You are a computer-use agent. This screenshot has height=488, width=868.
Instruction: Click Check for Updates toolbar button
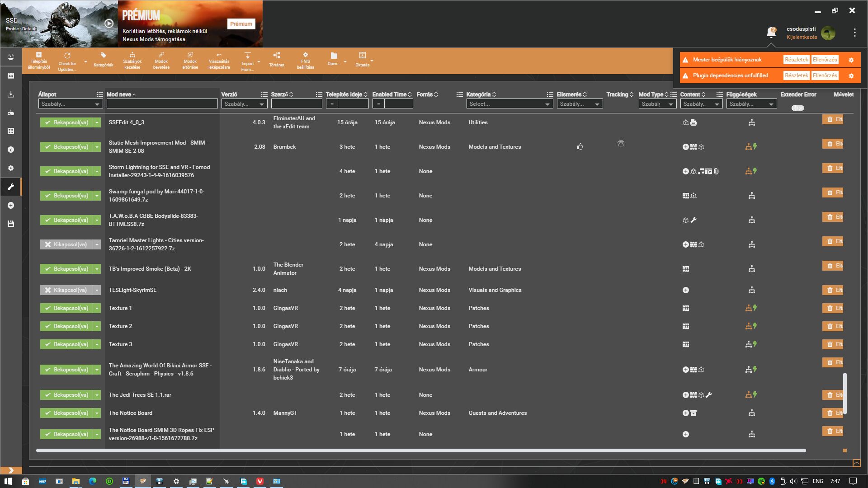(67, 61)
